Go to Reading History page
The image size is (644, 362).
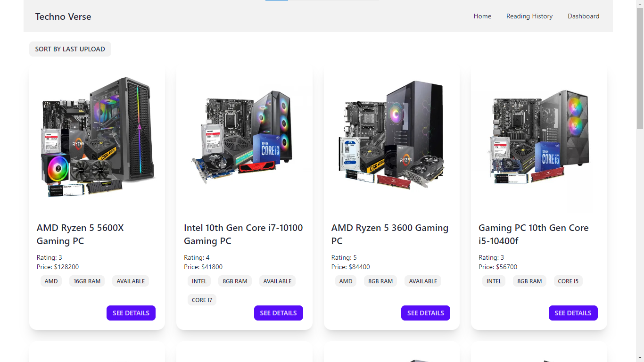529,16
